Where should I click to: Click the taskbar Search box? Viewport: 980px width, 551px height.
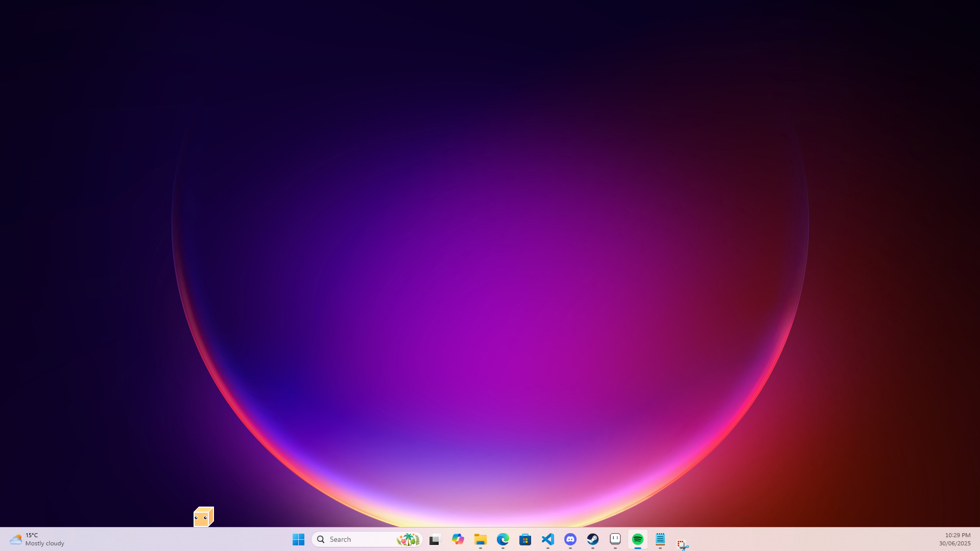coord(367,539)
